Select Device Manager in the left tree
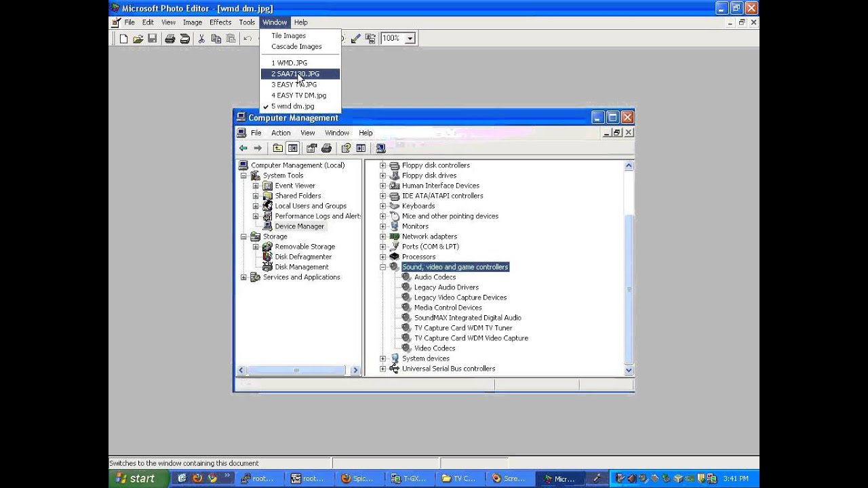The image size is (868, 488). (x=299, y=226)
